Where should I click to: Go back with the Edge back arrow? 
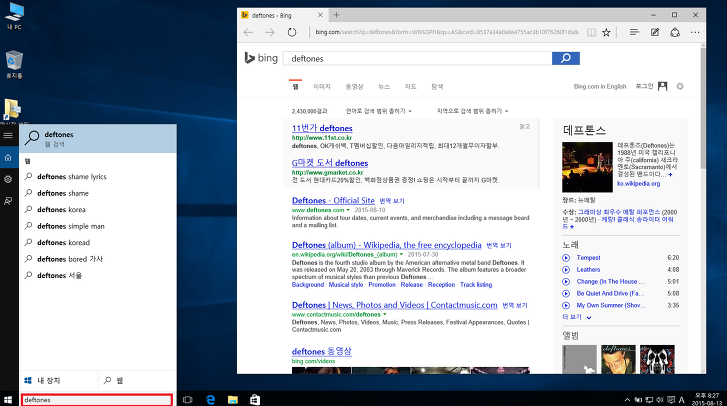pos(249,32)
